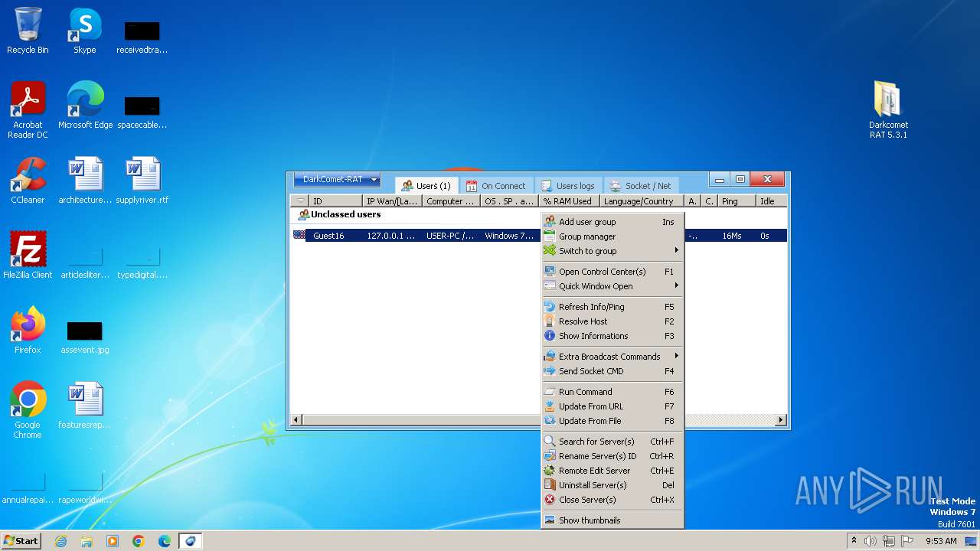Open Group manager from context menu
The width and height of the screenshot is (980, 551).
pyautogui.click(x=612, y=236)
